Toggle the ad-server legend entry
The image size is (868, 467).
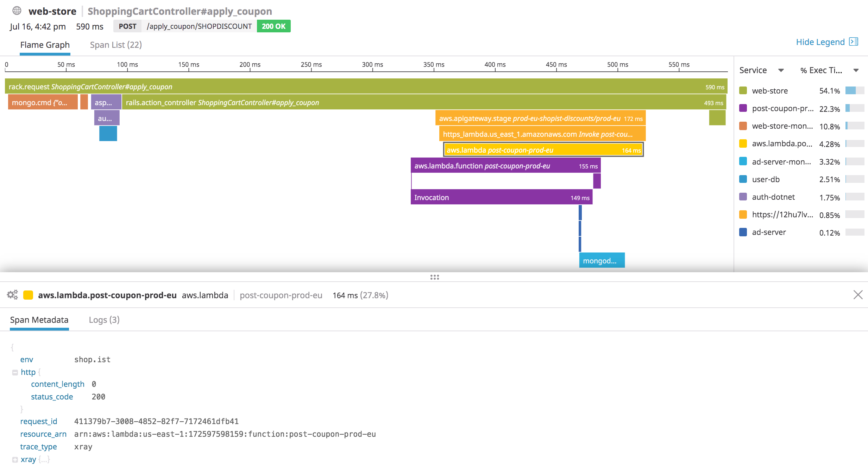pyautogui.click(x=769, y=232)
